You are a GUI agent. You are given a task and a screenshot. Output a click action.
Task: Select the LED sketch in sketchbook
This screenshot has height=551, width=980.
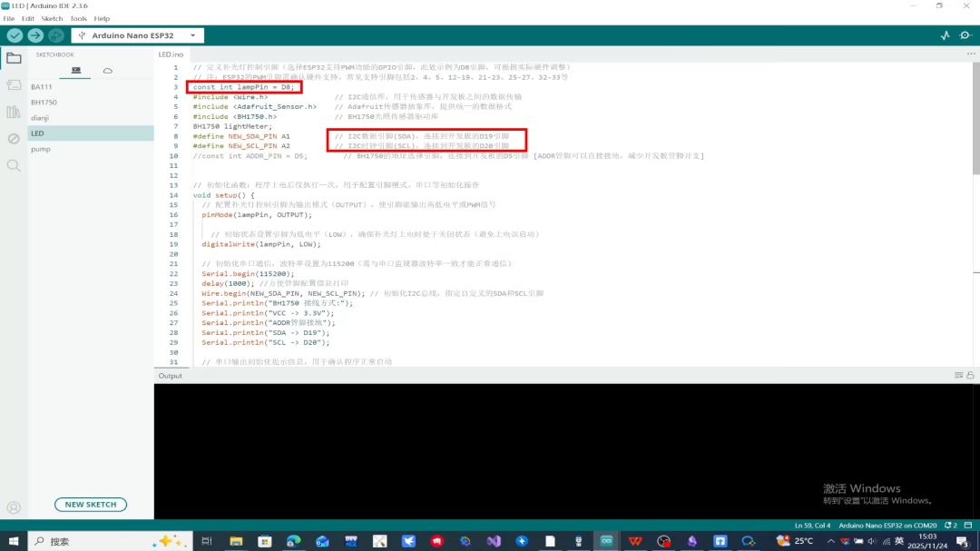pyautogui.click(x=91, y=133)
